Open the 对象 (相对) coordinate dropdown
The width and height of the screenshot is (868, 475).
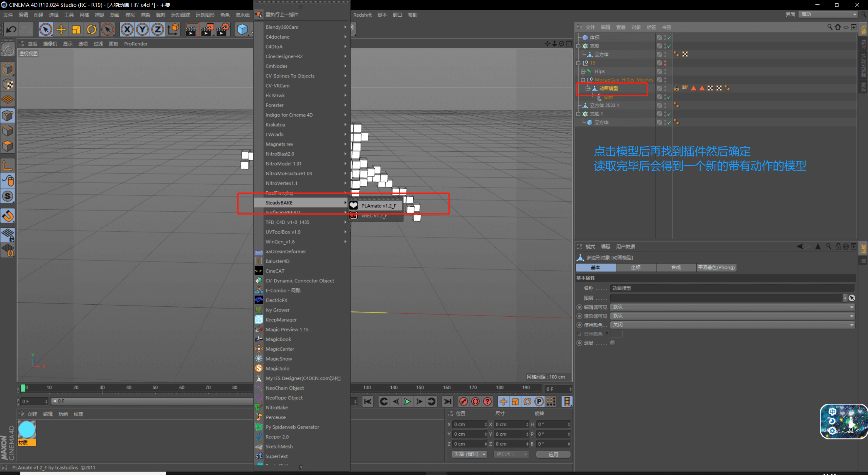[x=470, y=454]
